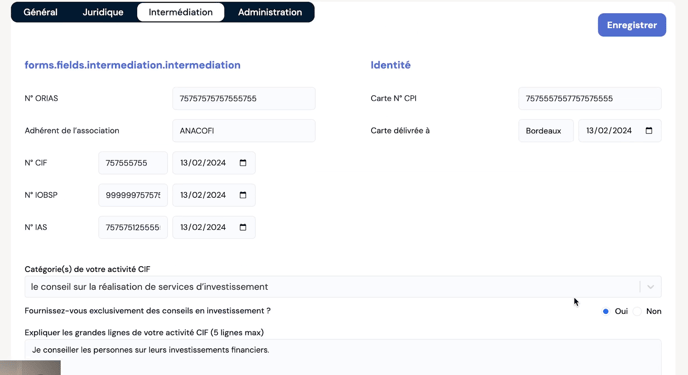Open the investment services category select field
Screen dimensions: 688x375
point(343,287)
